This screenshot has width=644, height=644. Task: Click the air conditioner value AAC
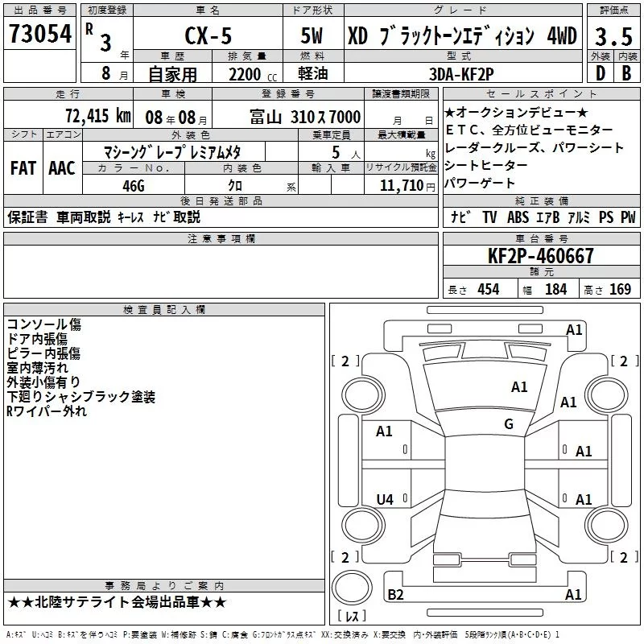[x=62, y=168]
